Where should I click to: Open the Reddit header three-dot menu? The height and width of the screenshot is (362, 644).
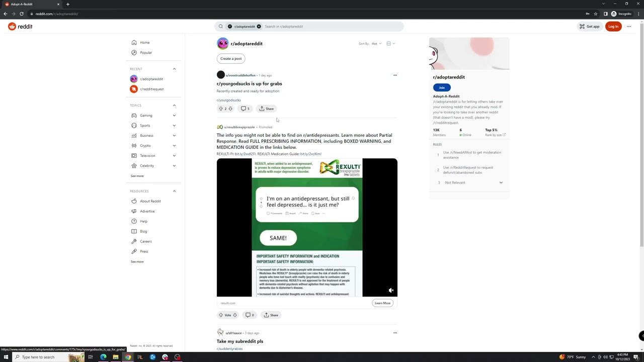629,27
